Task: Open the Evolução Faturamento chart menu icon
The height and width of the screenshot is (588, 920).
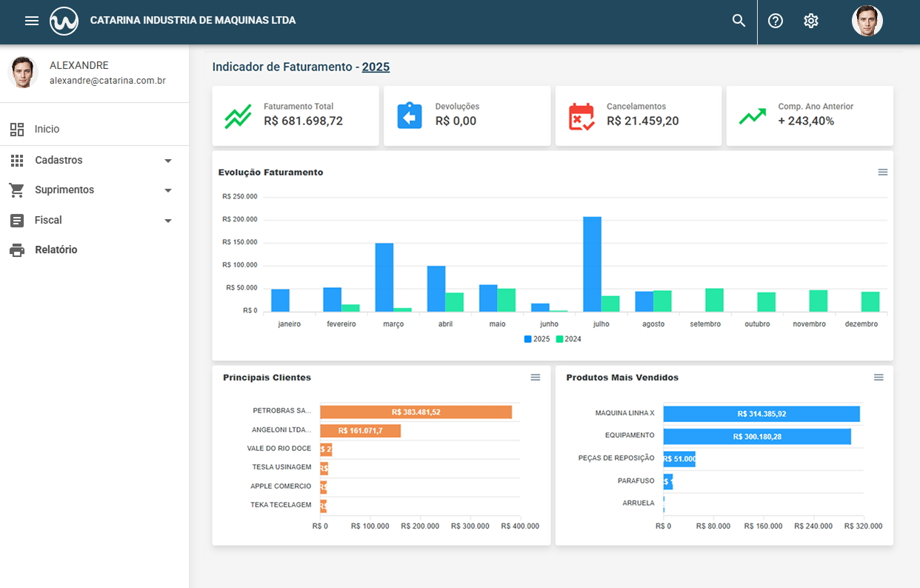Action: 883,172
